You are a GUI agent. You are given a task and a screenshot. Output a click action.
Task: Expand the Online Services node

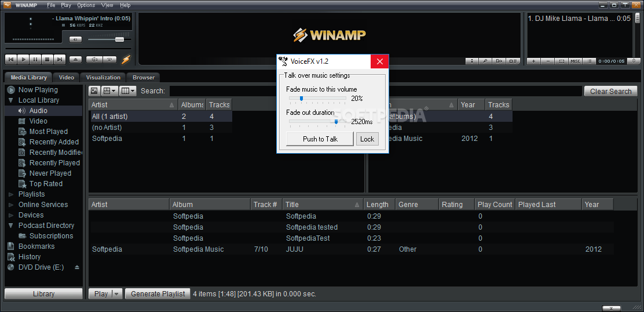[10, 205]
